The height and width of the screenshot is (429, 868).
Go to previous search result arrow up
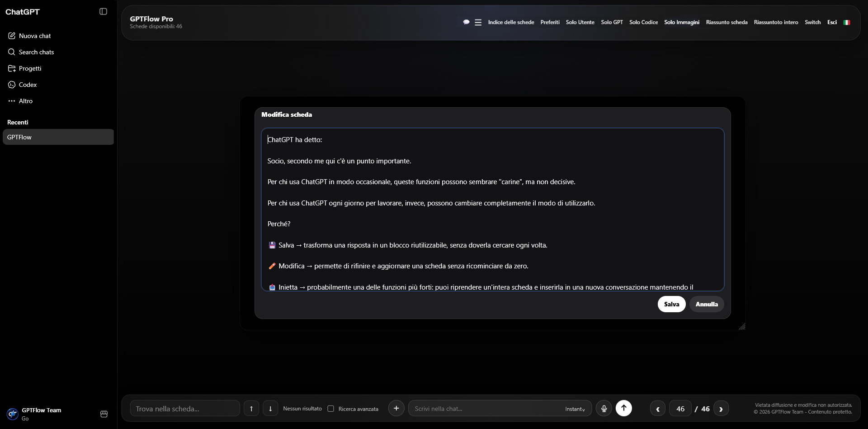pyautogui.click(x=251, y=409)
